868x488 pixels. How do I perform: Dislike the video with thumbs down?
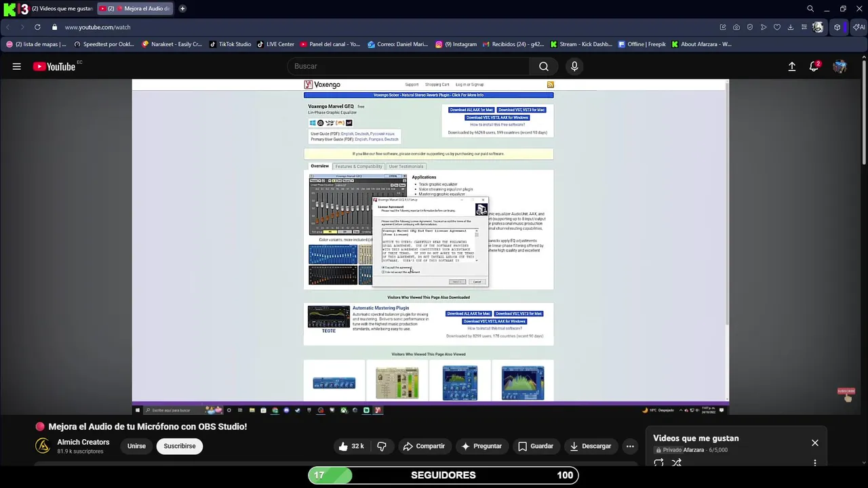point(382,446)
